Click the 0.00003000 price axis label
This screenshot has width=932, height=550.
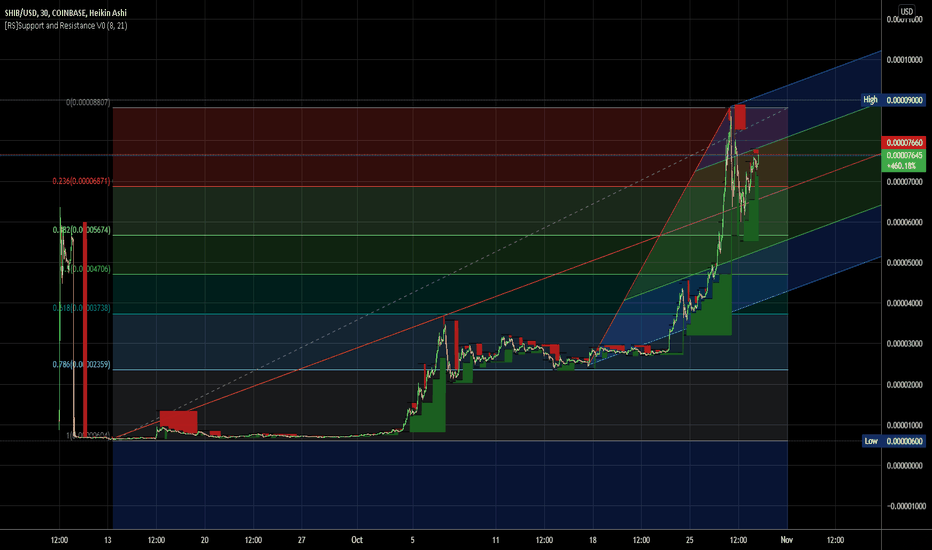coord(904,344)
